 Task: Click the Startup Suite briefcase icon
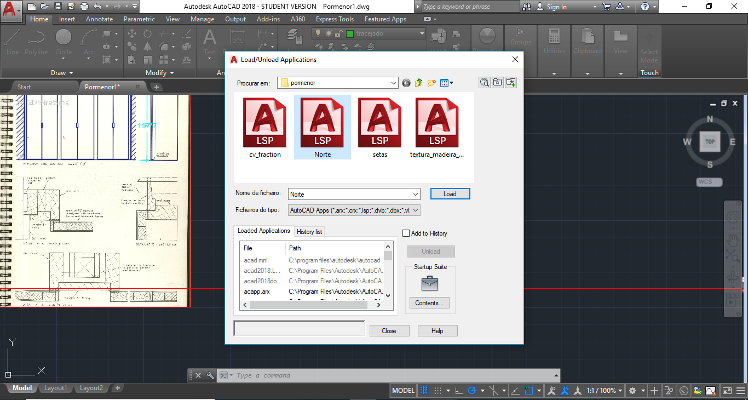[429, 283]
